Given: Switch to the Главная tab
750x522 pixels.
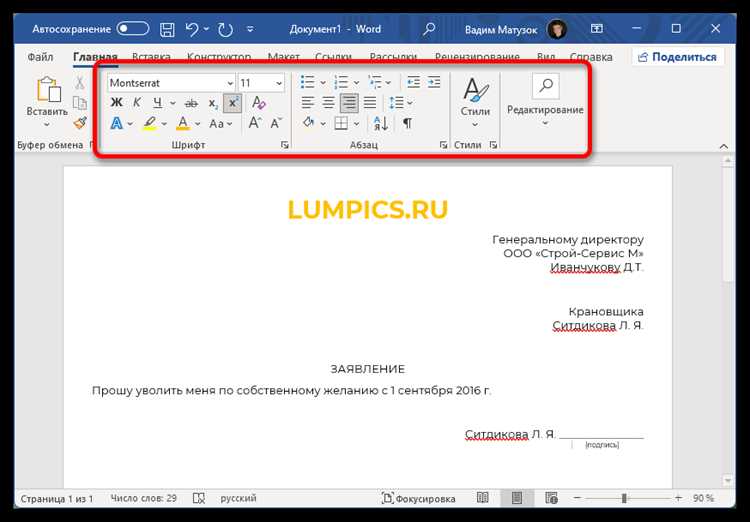Looking at the screenshot, I should [x=95, y=57].
